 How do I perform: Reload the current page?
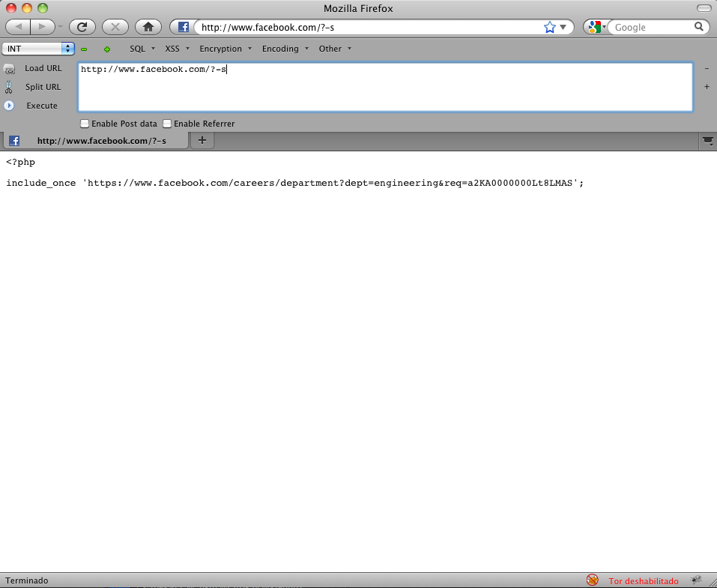82,27
